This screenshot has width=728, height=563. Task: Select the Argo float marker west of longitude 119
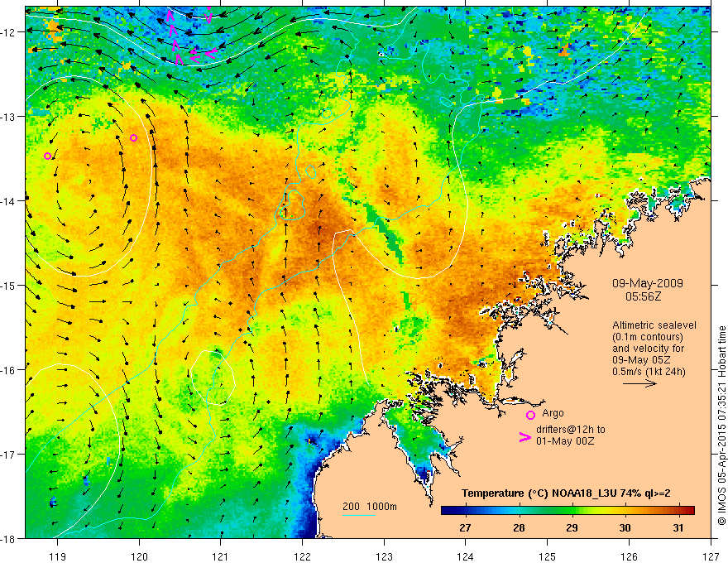pyautogui.click(x=47, y=156)
